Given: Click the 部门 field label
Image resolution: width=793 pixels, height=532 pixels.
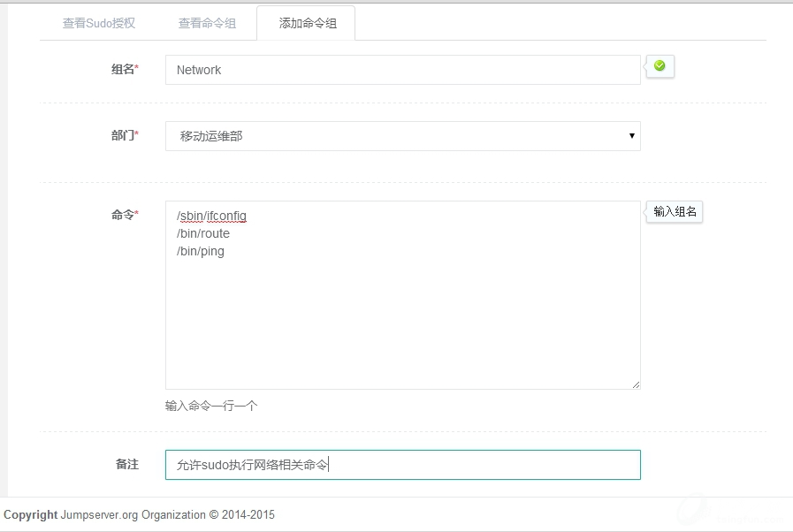Looking at the screenshot, I should point(124,136).
